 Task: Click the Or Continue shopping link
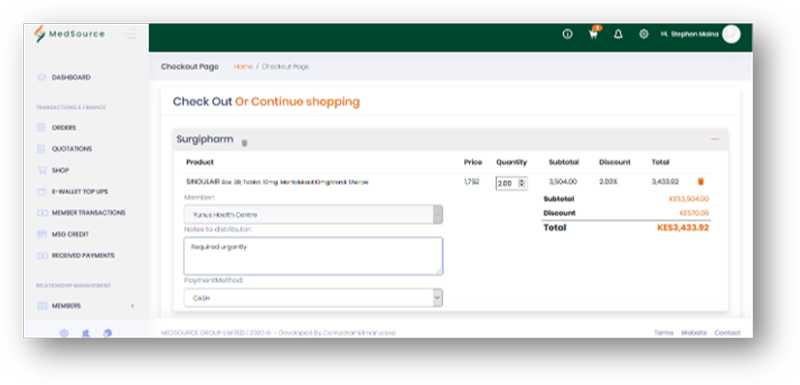pos(297,101)
